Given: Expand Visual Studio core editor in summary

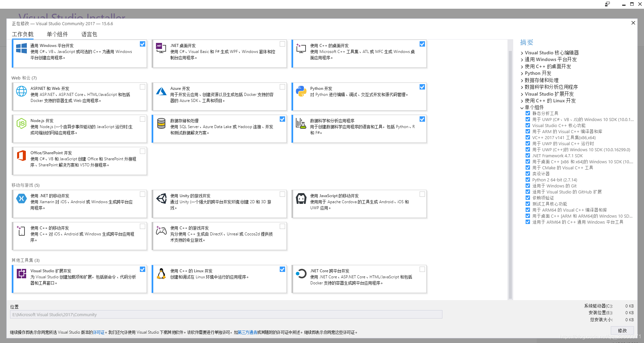Looking at the screenshot, I should tap(522, 53).
